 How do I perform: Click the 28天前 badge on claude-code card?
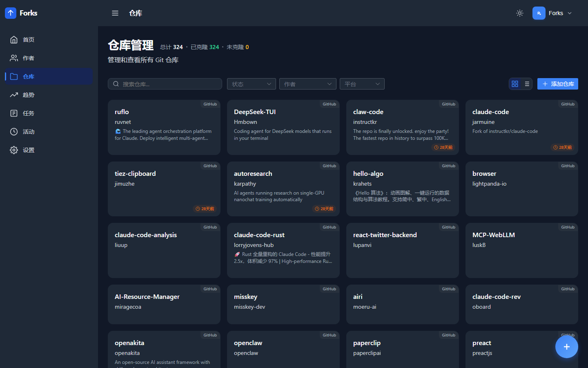(x=563, y=147)
